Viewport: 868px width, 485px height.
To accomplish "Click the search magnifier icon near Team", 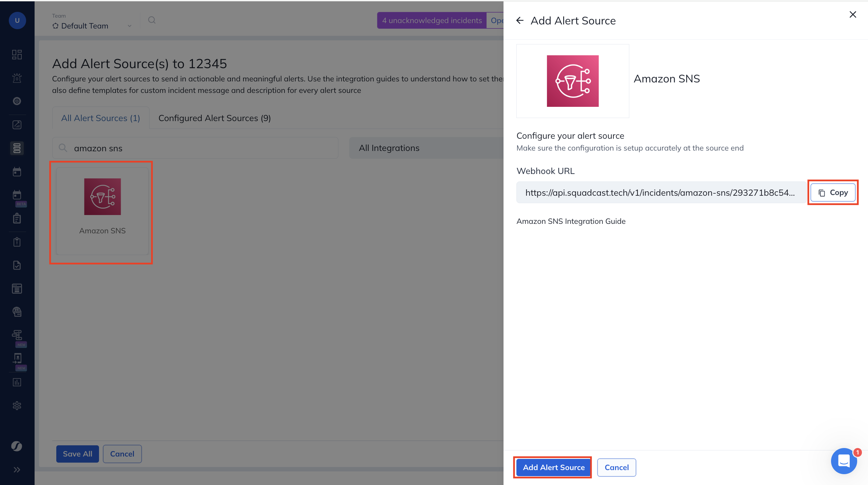I will (152, 20).
